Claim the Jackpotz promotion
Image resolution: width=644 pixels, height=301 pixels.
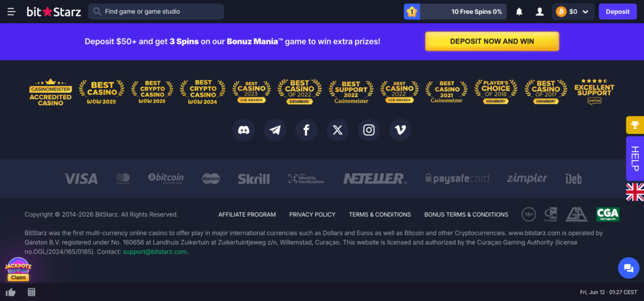pos(18,277)
